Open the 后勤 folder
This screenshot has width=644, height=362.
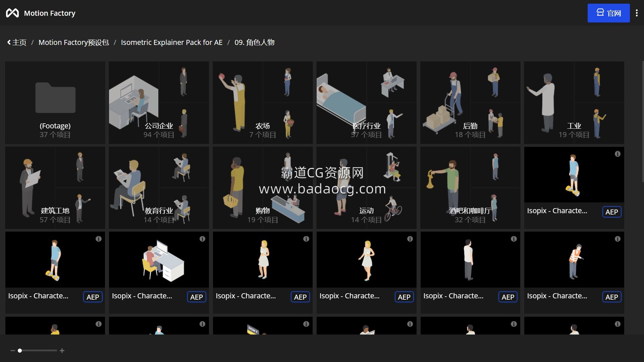click(470, 103)
